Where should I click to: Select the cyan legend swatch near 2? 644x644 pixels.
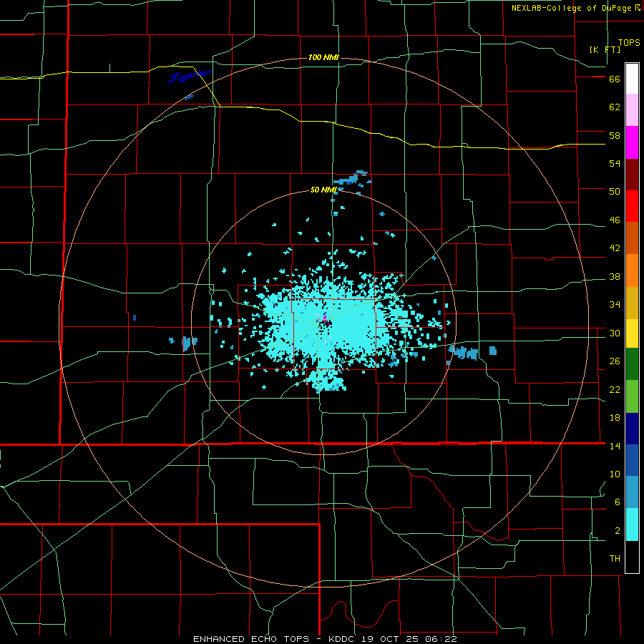point(632,524)
